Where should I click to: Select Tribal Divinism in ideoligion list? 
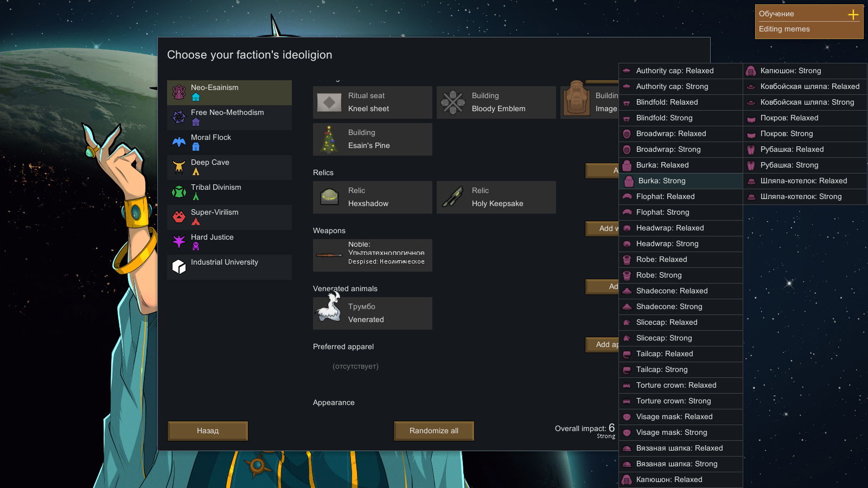(229, 192)
